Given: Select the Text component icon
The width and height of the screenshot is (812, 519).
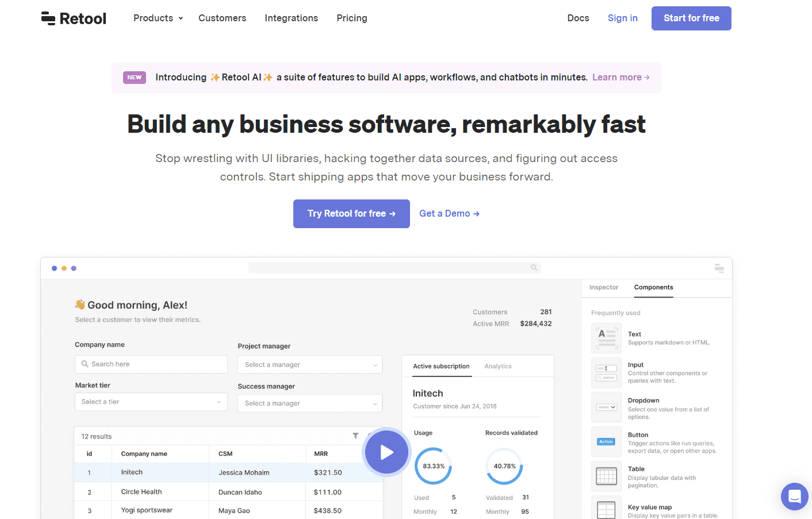Looking at the screenshot, I should (607, 338).
